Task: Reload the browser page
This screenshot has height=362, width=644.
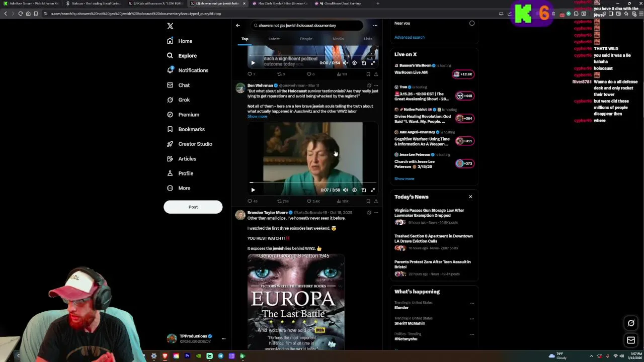Action: click(x=21, y=14)
